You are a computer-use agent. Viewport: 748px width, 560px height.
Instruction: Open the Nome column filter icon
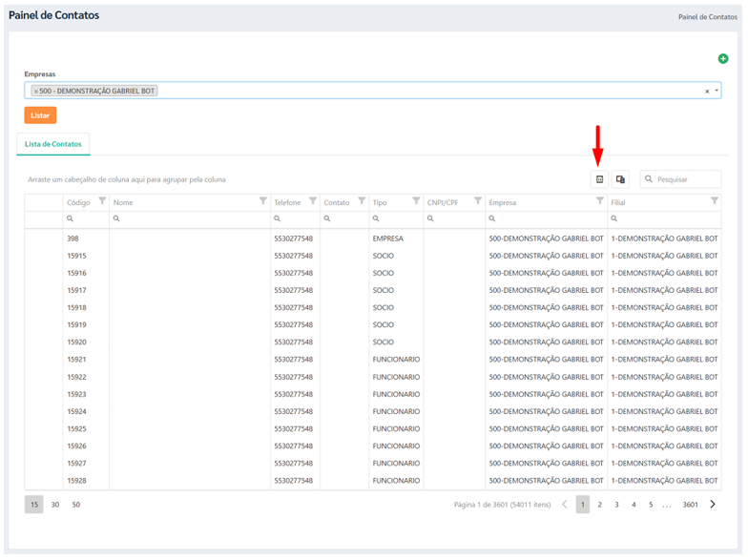[263, 200]
